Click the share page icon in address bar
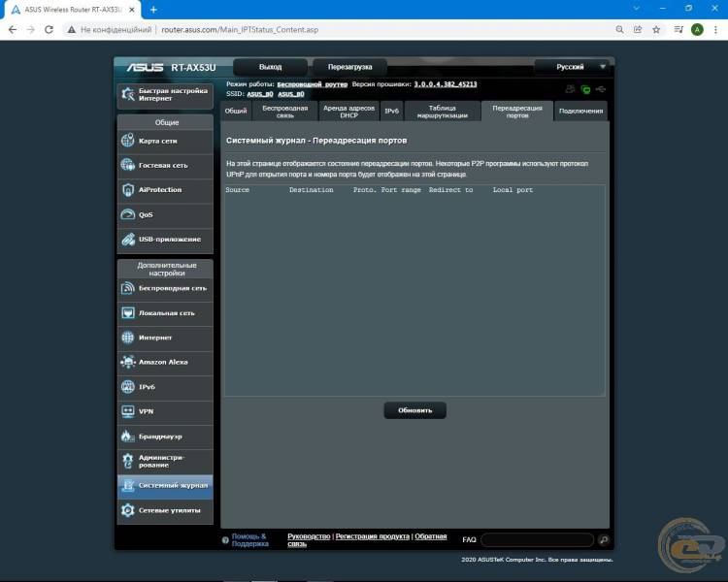 [638, 30]
